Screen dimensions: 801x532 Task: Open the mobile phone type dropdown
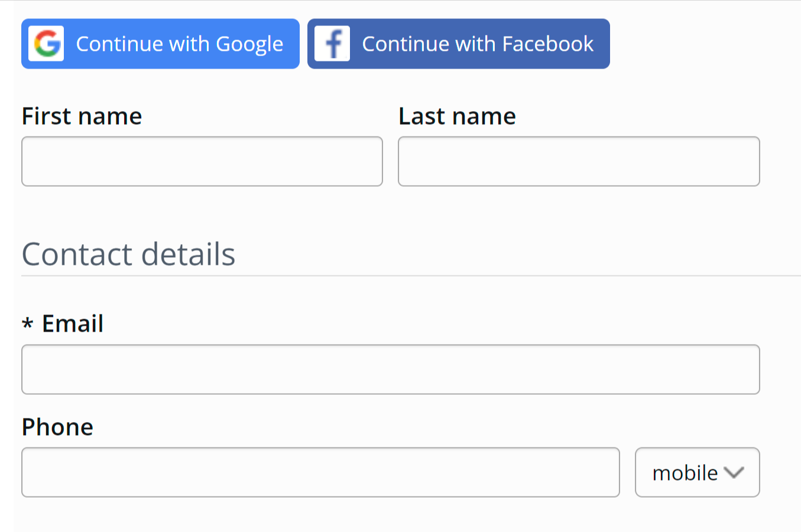tap(697, 472)
